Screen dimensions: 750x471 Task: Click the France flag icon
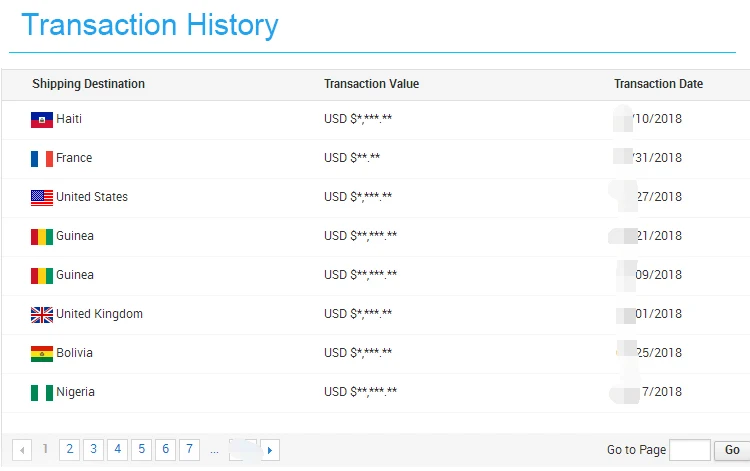coord(41,159)
